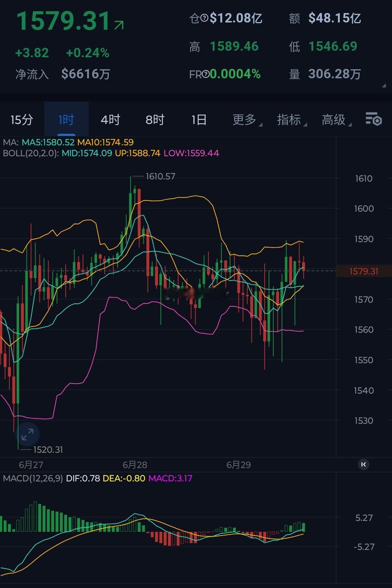Tap the DIF:0.78 value
This screenshot has width=392, height=588.
click(x=83, y=478)
